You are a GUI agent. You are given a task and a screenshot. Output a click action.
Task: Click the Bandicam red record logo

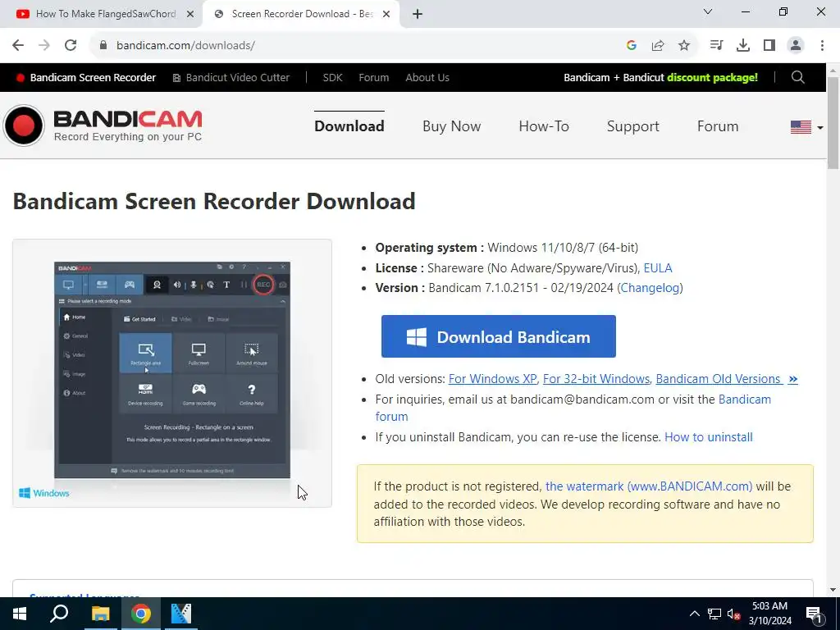[x=24, y=126]
